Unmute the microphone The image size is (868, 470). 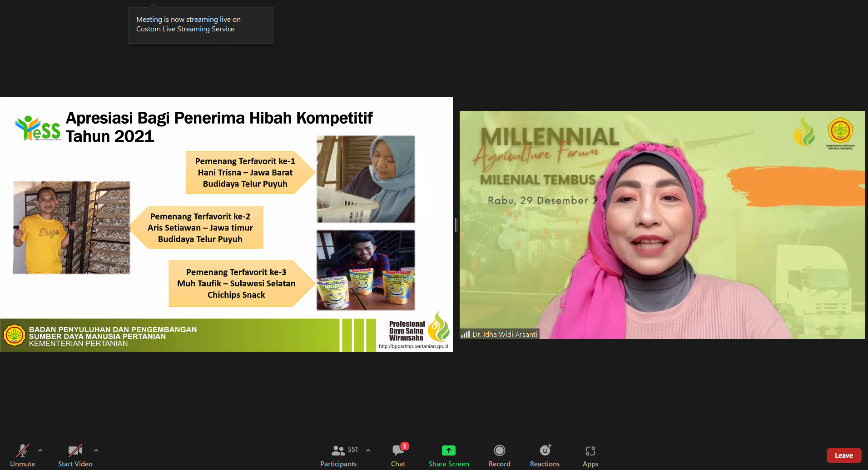point(22,455)
